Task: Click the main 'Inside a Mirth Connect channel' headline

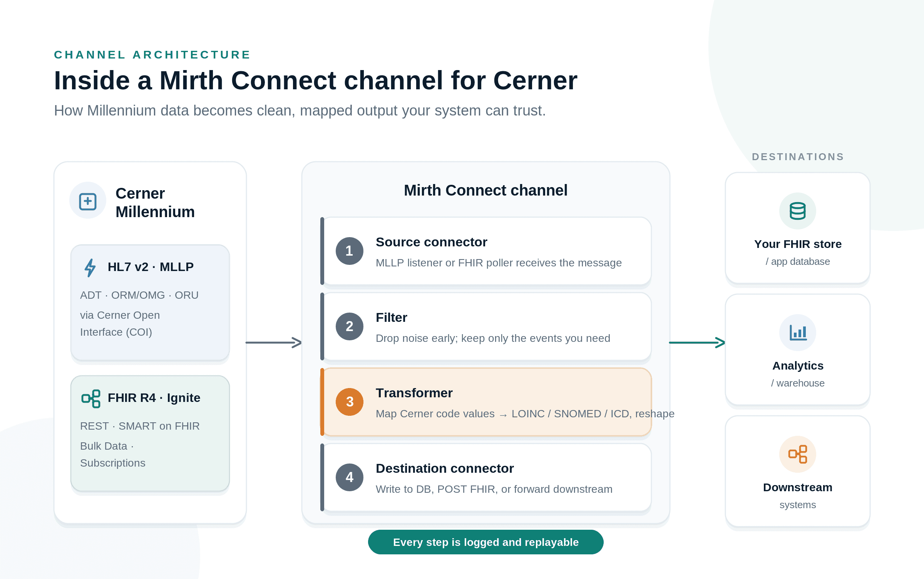Action: [x=316, y=80]
